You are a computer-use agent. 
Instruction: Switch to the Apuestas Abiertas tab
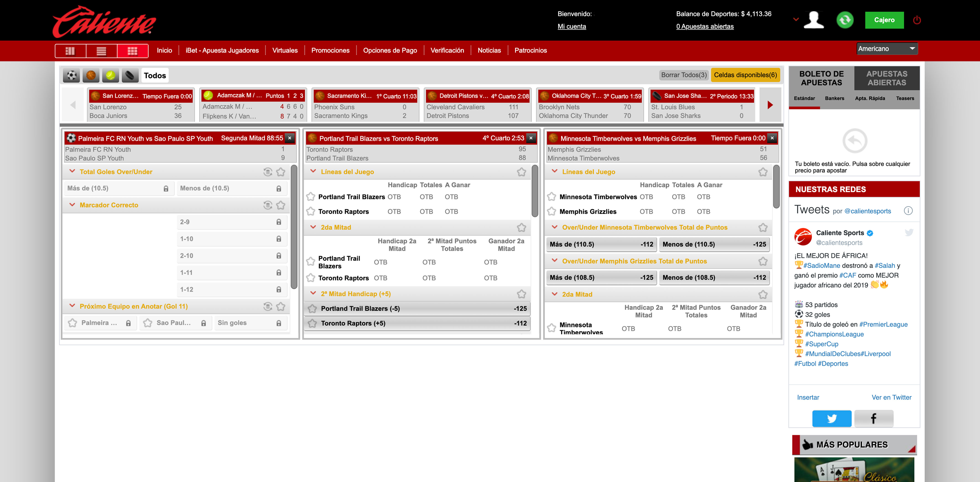[887, 78]
